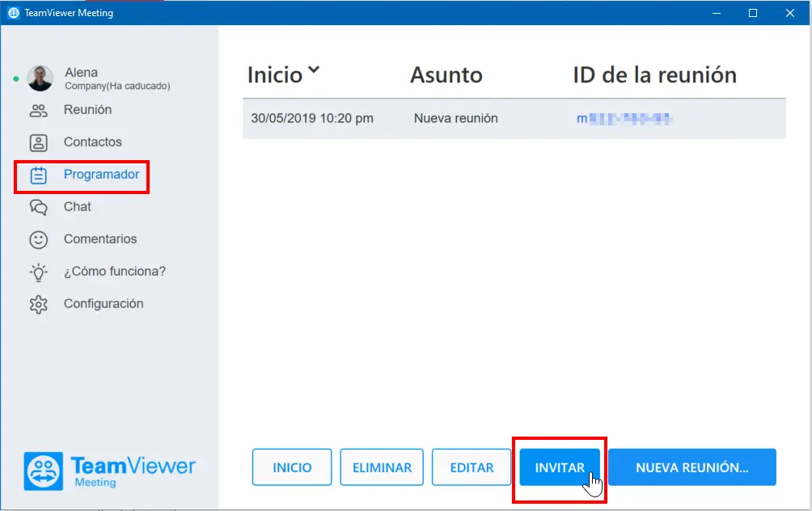Click the Configuración gear icon
812x511 pixels.
[x=38, y=305]
